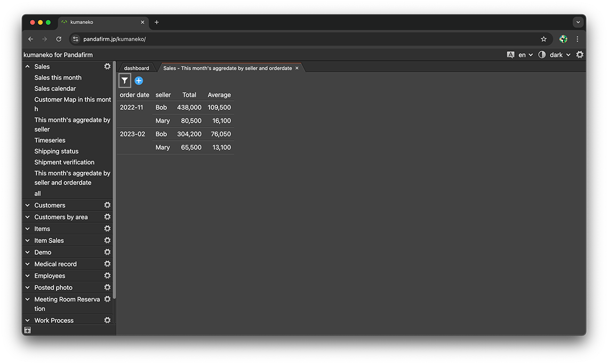Image resolution: width=608 pixels, height=364 pixels.
Task: Bookmark page with star icon
Action: 543,39
